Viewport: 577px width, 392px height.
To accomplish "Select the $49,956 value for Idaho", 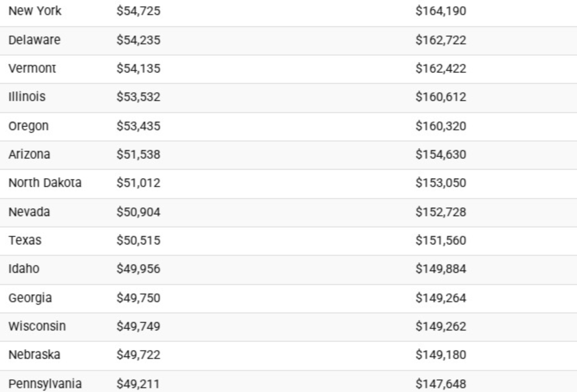I will pos(138,269).
